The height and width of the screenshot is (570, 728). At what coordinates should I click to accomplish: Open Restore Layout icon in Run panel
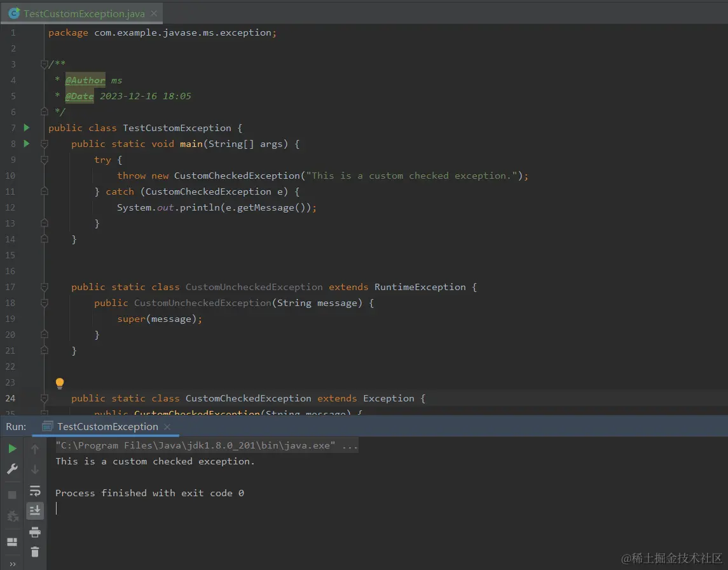tap(13, 541)
